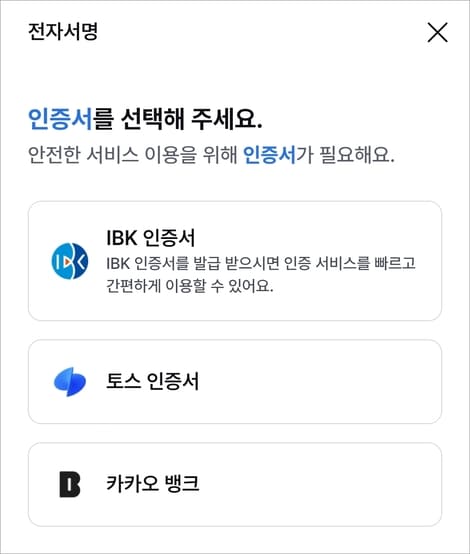The width and height of the screenshot is (470, 554).
Task: Select the IBK 인증서 card via its description
Action: coord(261,275)
